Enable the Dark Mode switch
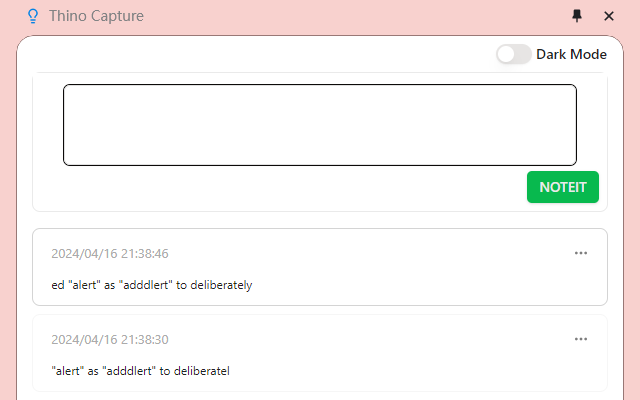 pos(513,54)
